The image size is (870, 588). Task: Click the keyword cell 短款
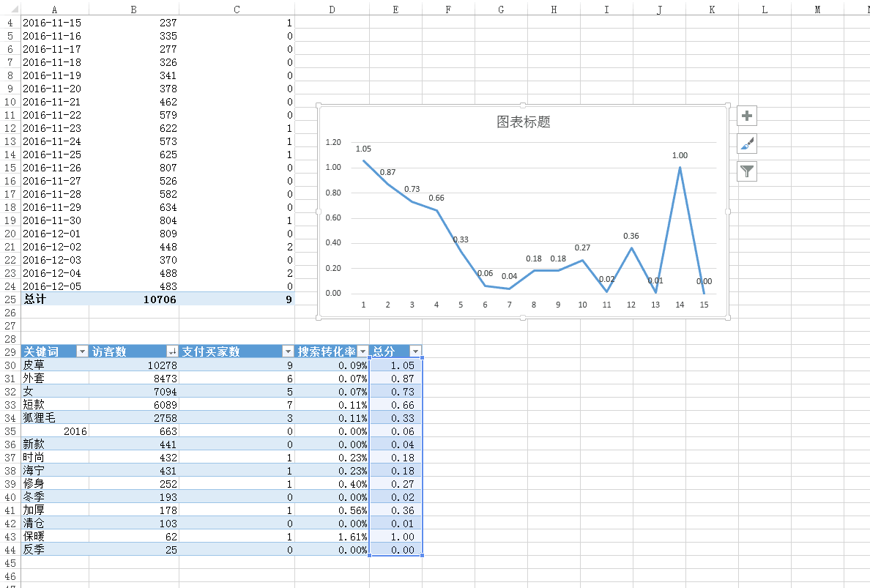click(x=54, y=404)
